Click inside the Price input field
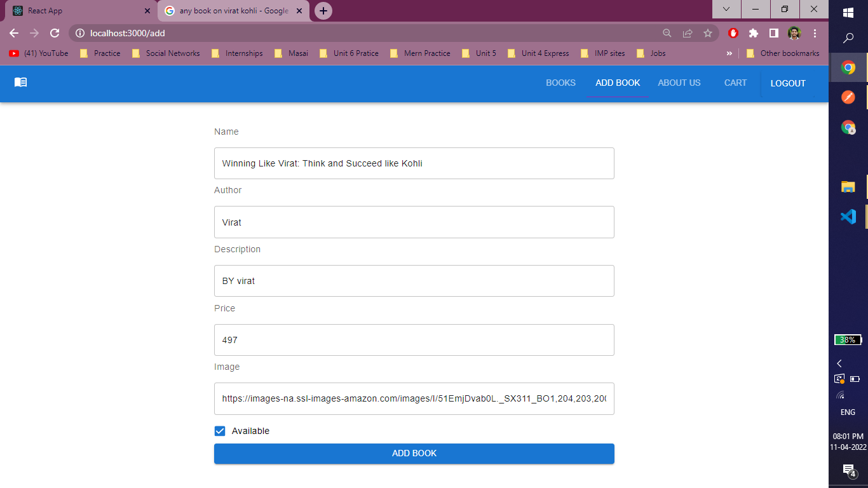 [x=414, y=340]
